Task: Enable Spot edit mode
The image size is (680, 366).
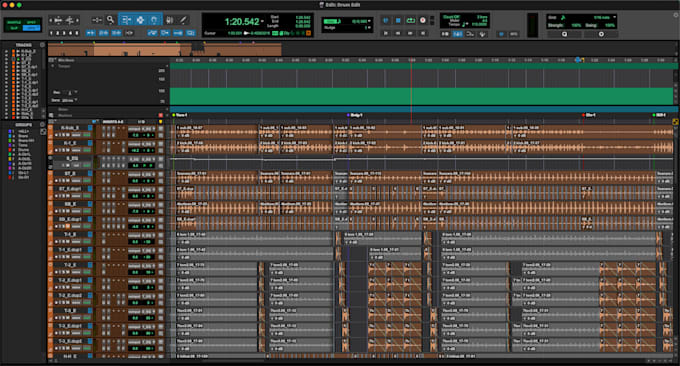Action: pyautogui.click(x=31, y=22)
